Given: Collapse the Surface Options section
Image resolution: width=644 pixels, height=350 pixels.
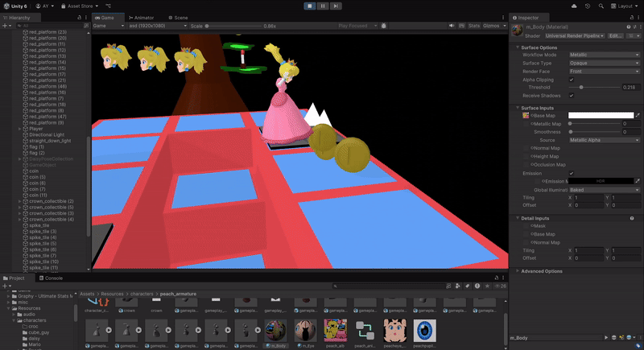Looking at the screenshot, I should 518,47.
